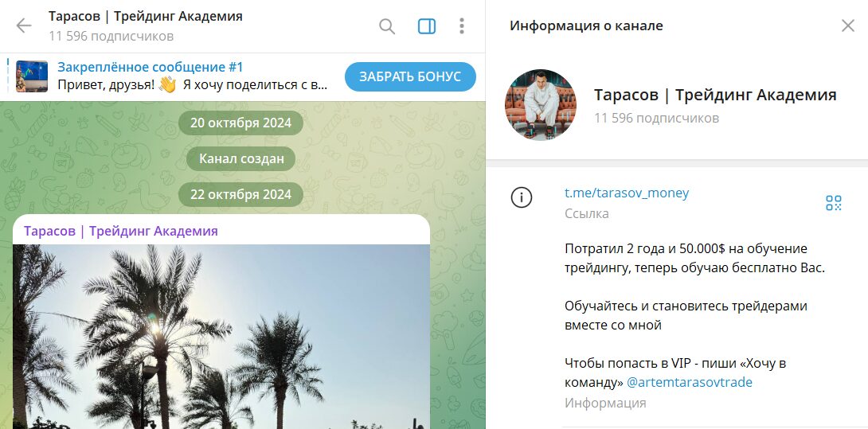Select the 22 октября 2024 date badge
The image size is (868, 429).
point(240,194)
